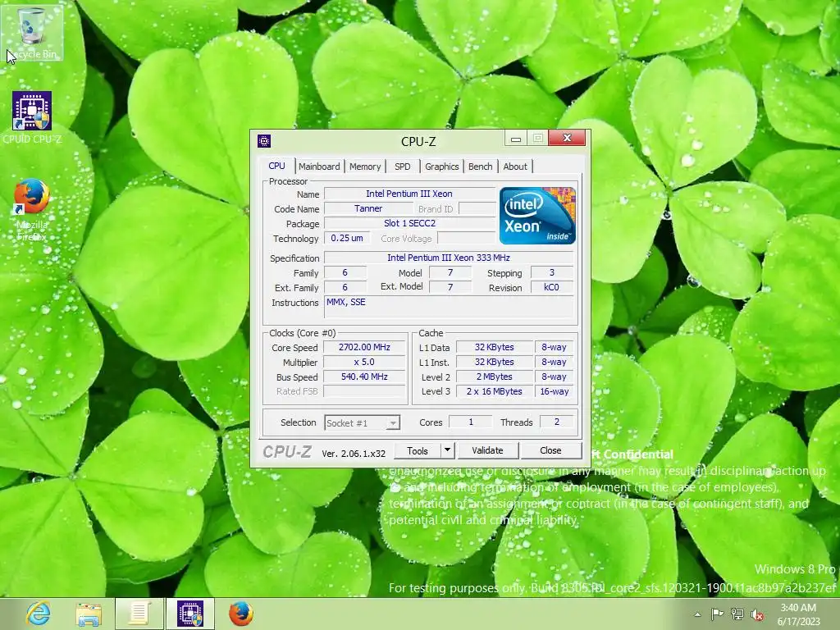Expand the Tools dropdown arrow
The image size is (840, 630).
[447, 450]
